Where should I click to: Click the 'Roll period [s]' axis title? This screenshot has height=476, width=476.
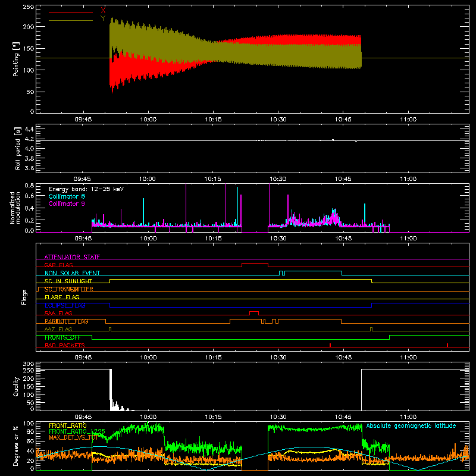pyautogui.click(x=18, y=148)
